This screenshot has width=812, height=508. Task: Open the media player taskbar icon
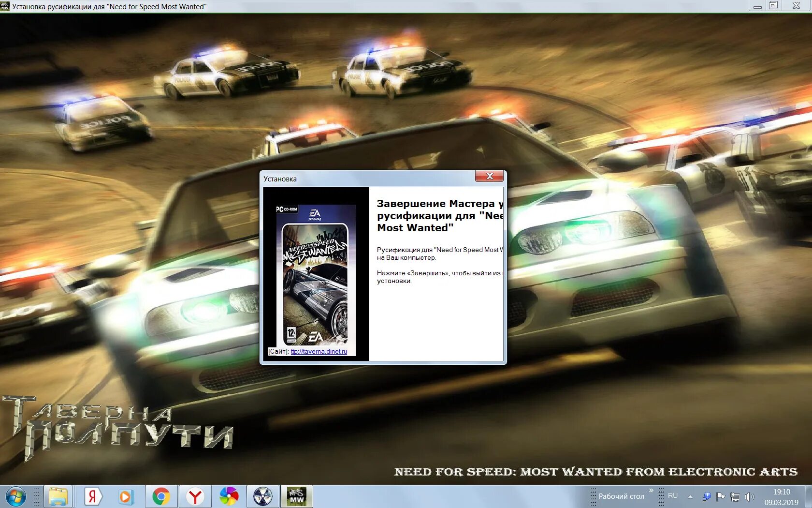pyautogui.click(x=126, y=496)
